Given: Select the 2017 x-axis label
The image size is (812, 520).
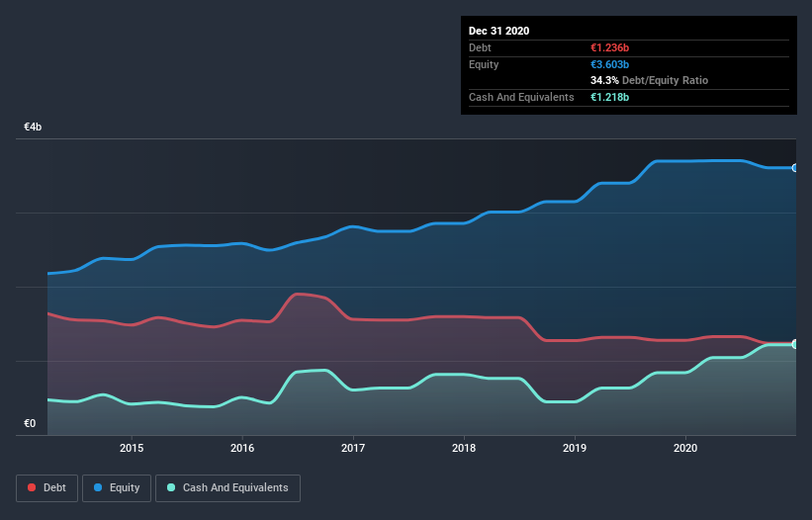Looking at the screenshot, I should coord(353,448).
